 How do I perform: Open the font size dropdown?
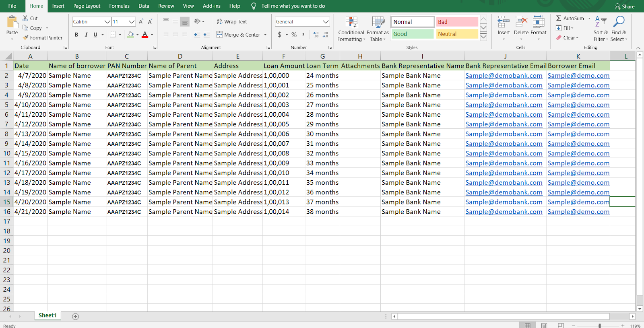132,22
